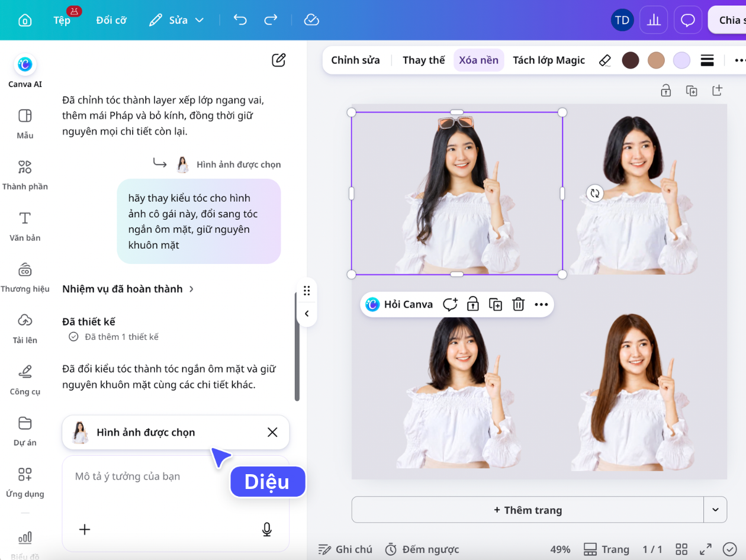Remove Hình ảnh được chọn attachment
The height and width of the screenshot is (560, 746).
pyautogui.click(x=272, y=432)
